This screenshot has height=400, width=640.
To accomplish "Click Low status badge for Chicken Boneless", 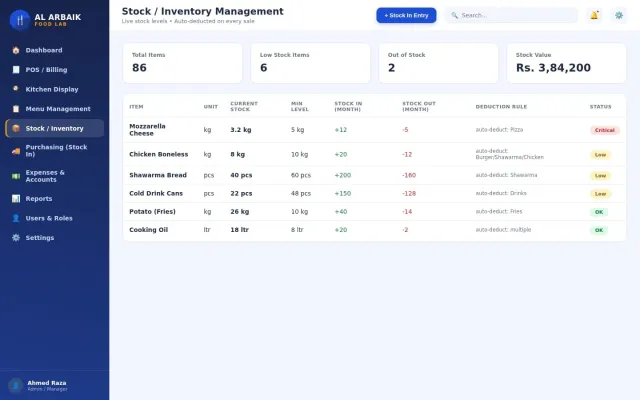I will 600,155.
